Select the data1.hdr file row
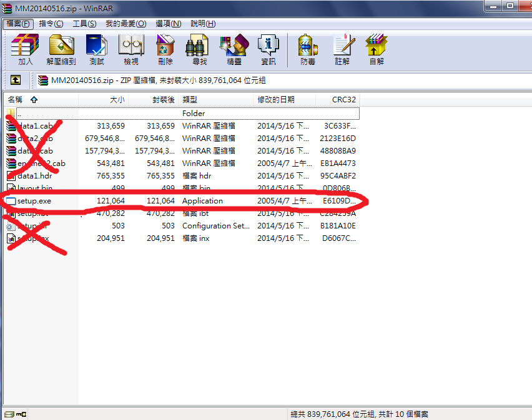The image size is (532, 420). click(35, 176)
